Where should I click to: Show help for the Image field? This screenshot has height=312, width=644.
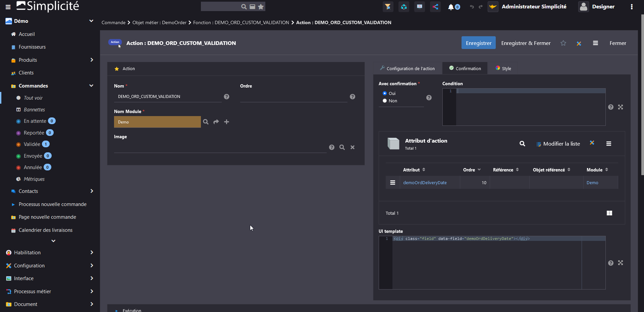[332, 147]
